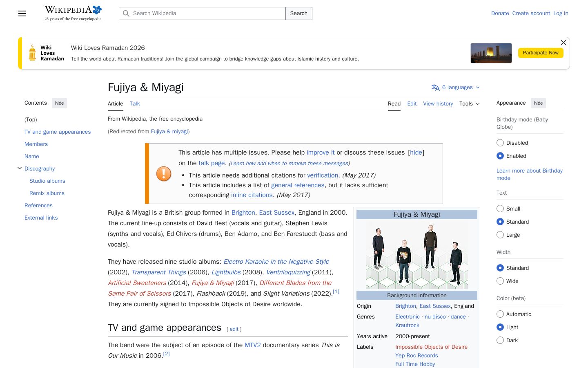This screenshot has height=368, width=588.
Task: Set text size to Small
Action: pos(500,209)
